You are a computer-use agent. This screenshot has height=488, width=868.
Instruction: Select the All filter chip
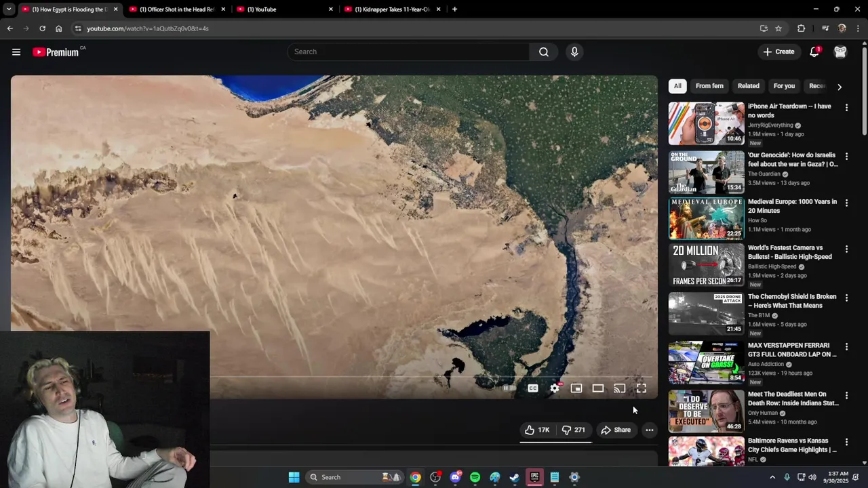[677, 86]
